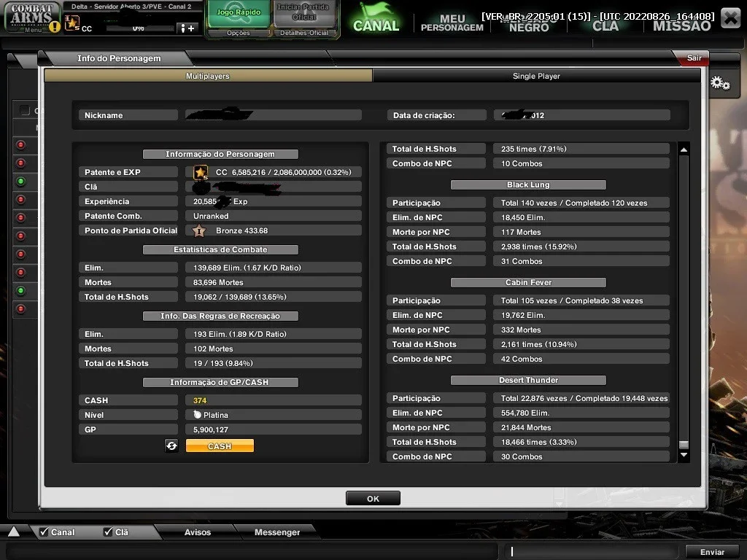Viewport: 747px width, 560px height.
Task: Toggle the Canal chat checkbox
Action: coord(44,532)
